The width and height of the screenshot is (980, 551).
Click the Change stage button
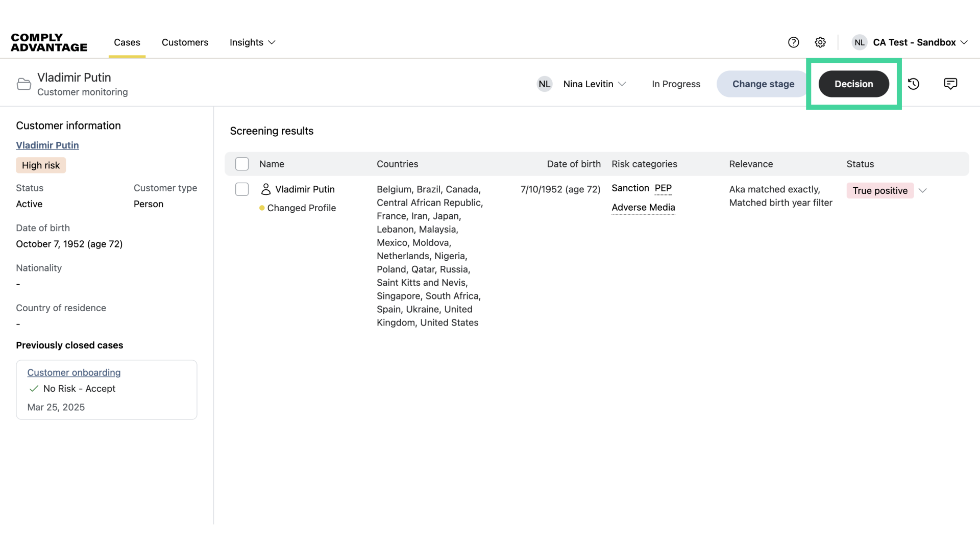click(763, 84)
